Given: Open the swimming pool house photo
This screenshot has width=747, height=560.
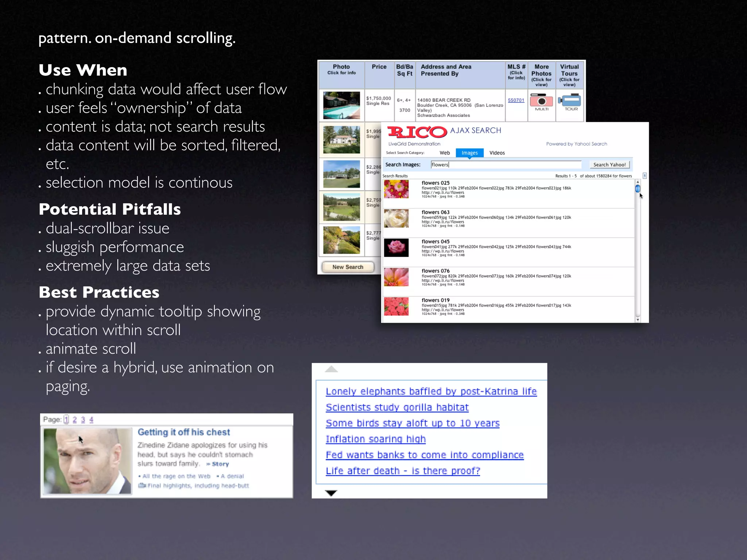Looking at the screenshot, I should point(341,105).
